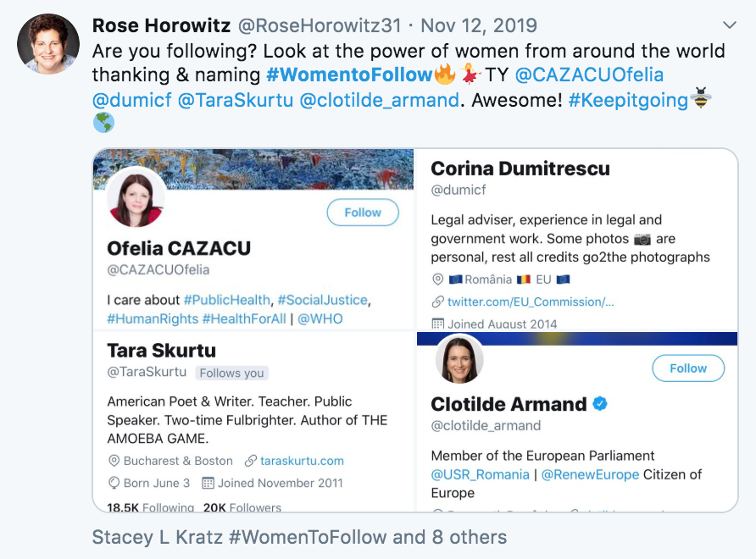
Task: Click the #Keepitgoing hashtag
Action: pyautogui.click(x=628, y=100)
